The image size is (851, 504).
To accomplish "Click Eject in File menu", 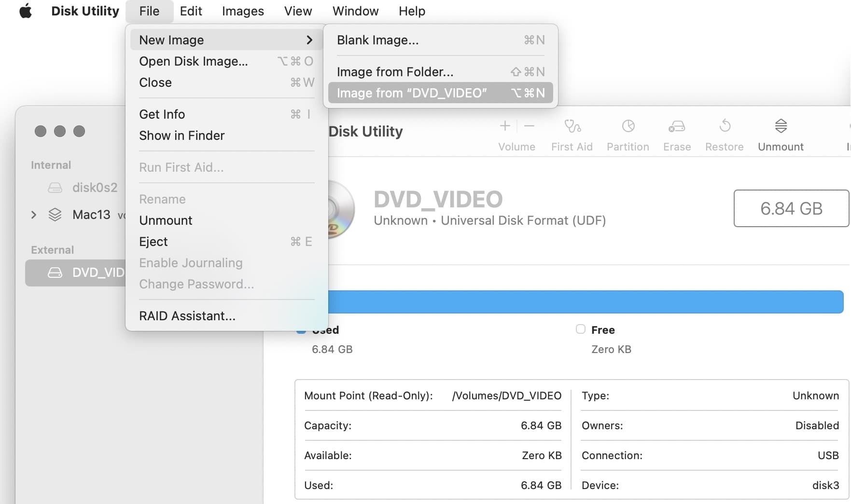I will (x=153, y=242).
